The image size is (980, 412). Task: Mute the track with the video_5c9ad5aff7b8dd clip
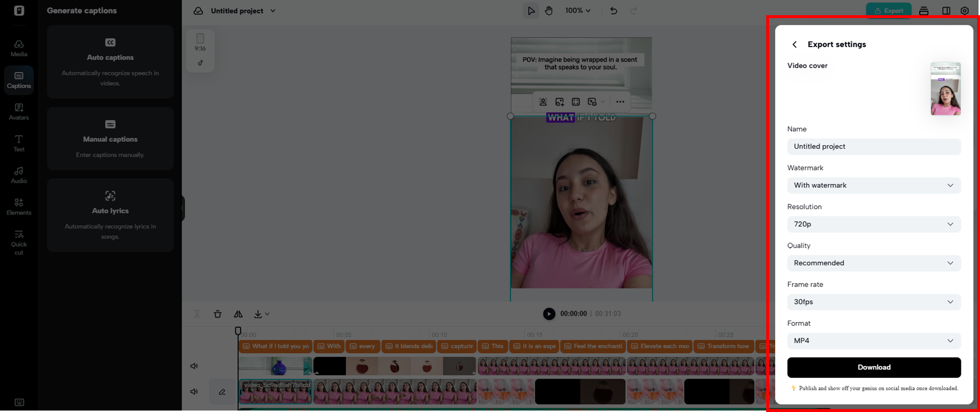pos(194,391)
